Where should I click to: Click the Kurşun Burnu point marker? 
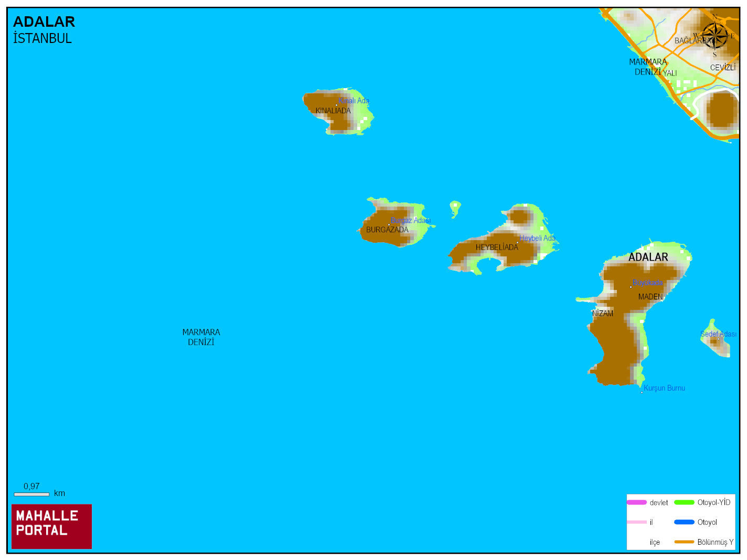coord(642,392)
